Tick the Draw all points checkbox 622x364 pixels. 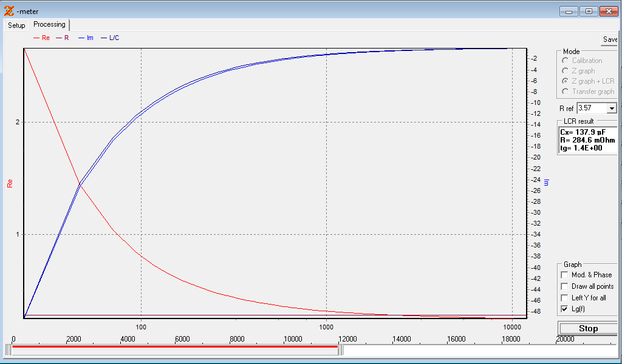[x=564, y=286]
